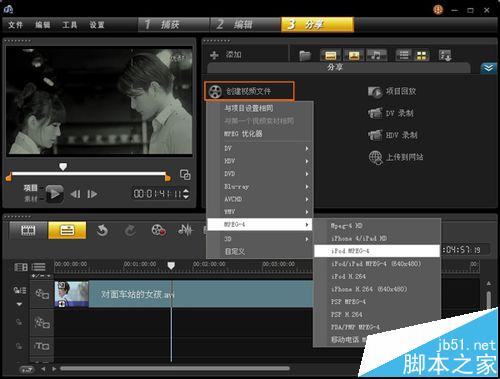Switch the library to thumbnail grid view
500x379 pixels.
coord(422,55)
